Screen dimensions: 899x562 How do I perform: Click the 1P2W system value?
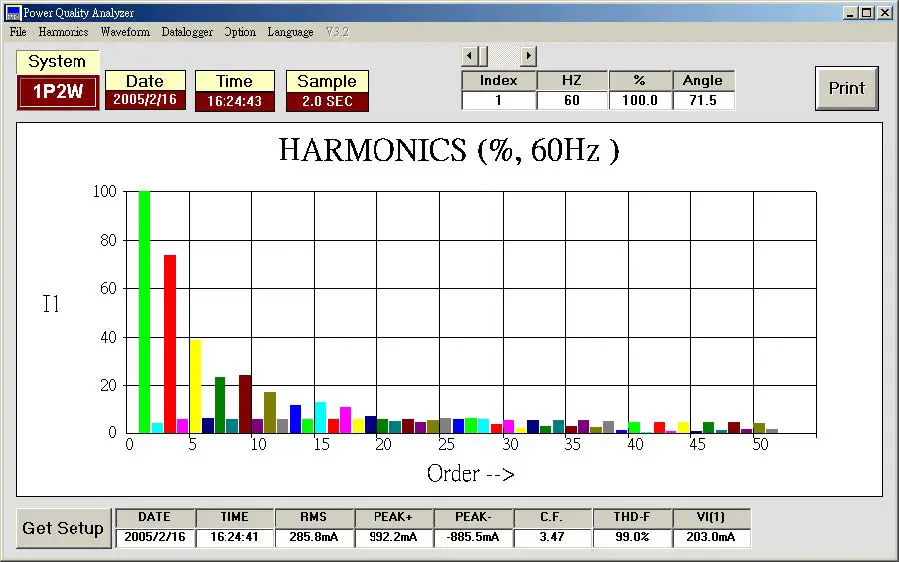click(x=58, y=92)
